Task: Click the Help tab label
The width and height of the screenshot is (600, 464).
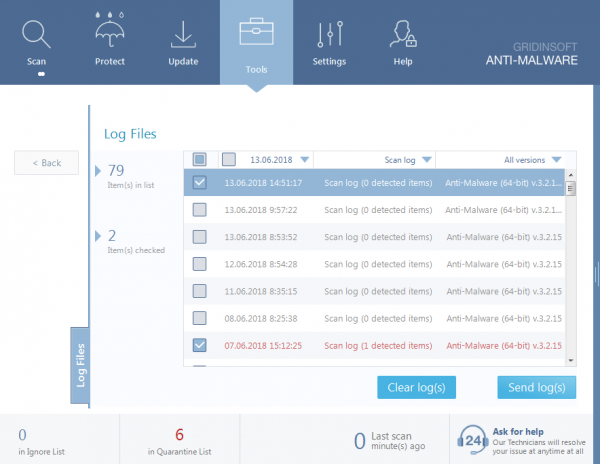Action: 403,62
